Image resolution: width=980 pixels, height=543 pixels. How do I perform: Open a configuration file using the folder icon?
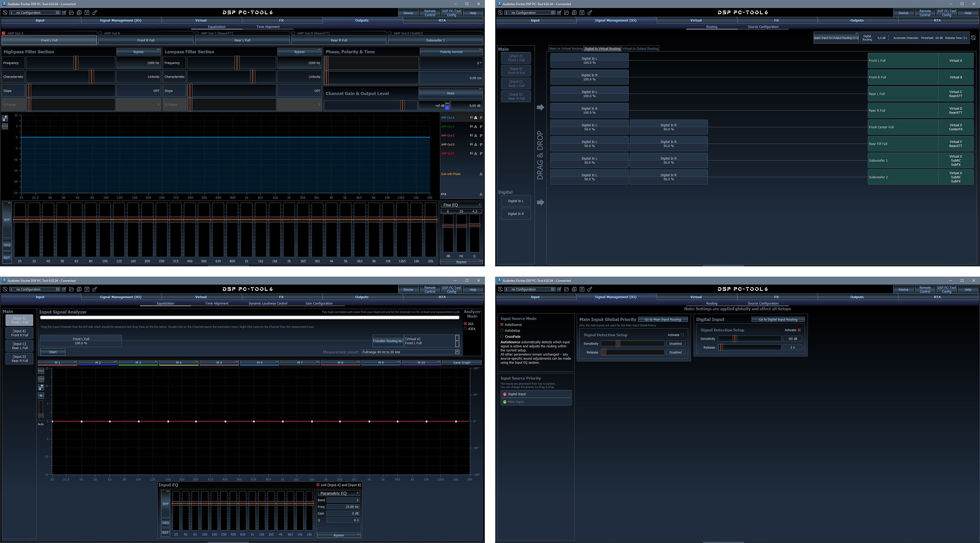tap(71, 13)
